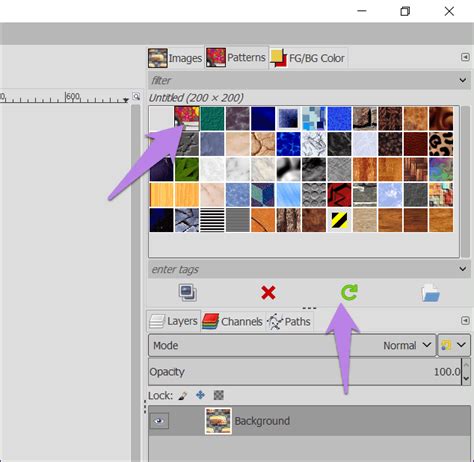474x462 pixels.
Task: Open the Images tab
Action: [x=175, y=58]
